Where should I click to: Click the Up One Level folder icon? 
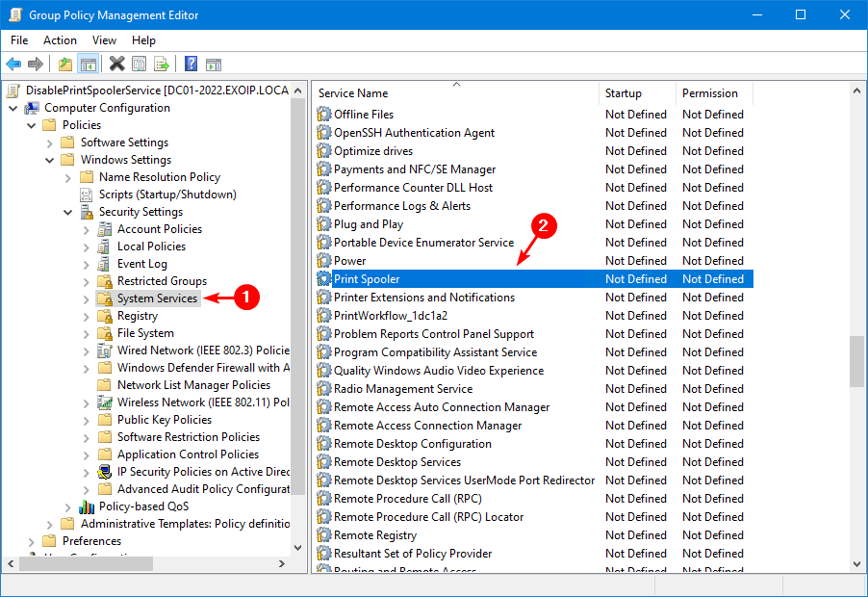65,65
